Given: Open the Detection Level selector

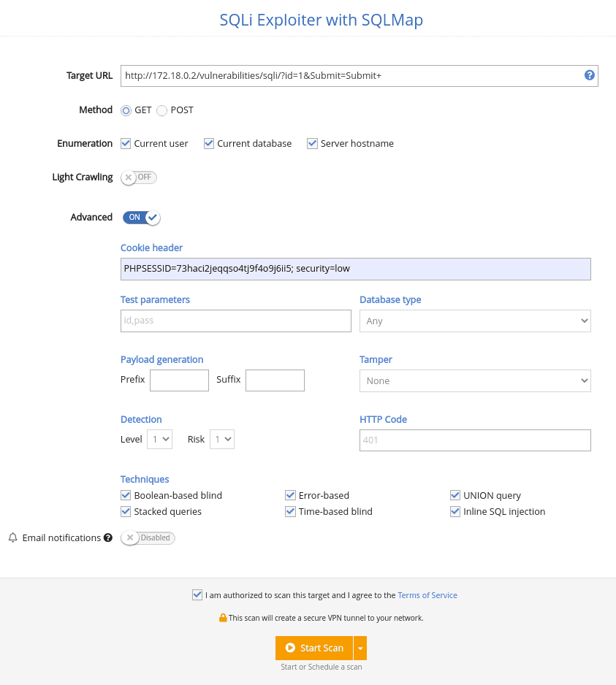Looking at the screenshot, I should [x=159, y=439].
